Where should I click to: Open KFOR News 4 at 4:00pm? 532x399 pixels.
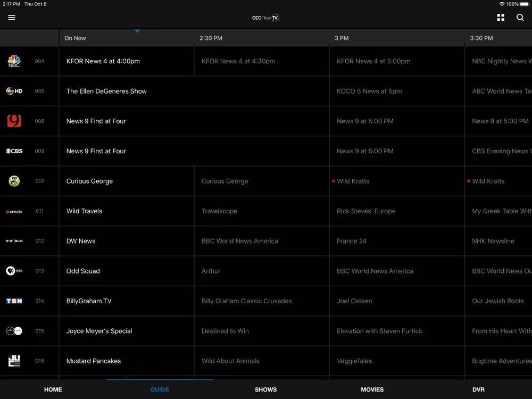coord(127,61)
